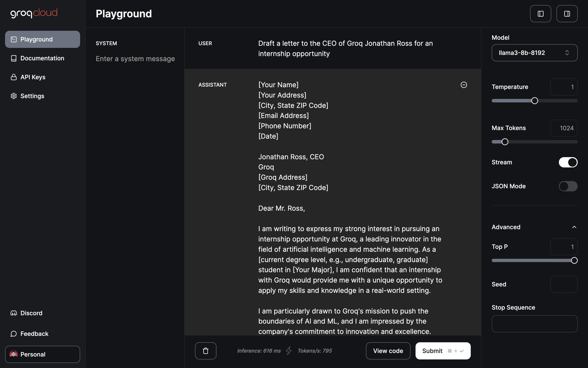The width and height of the screenshot is (588, 368).
Task: Click the Top P value field
Action: point(564,247)
